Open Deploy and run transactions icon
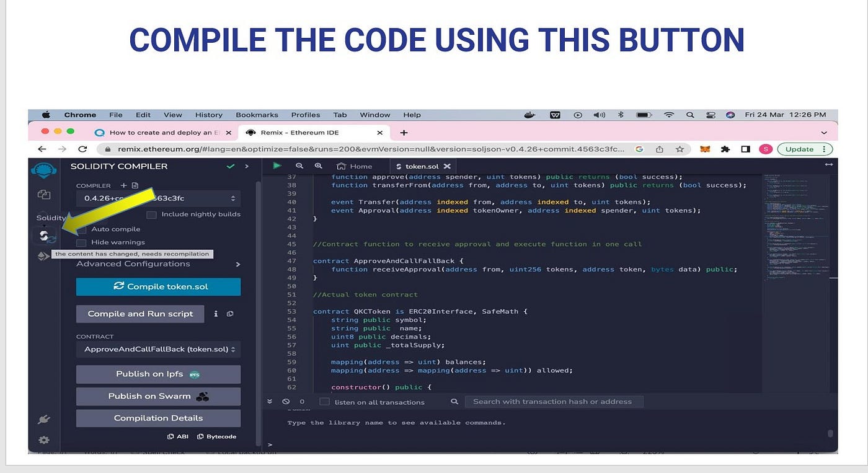The width and height of the screenshot is (868, 473). (x=43, y=256)
